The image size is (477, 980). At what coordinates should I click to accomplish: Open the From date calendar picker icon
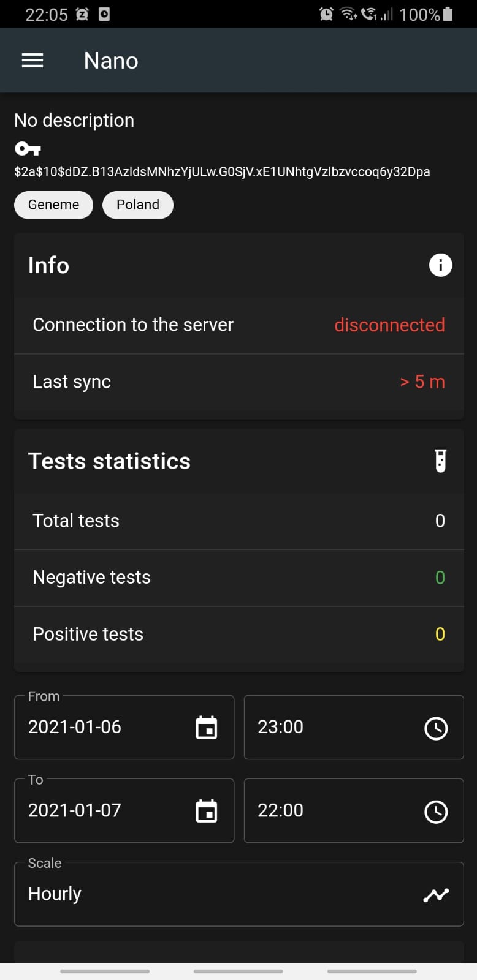point(207,728)
